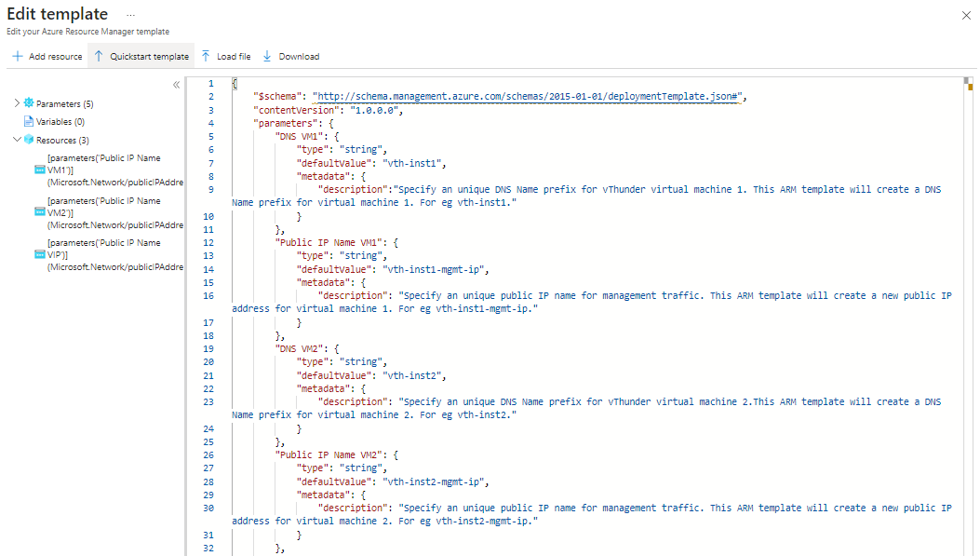Open the schema.management.azure.com URL link

click(x=527, y=96)
